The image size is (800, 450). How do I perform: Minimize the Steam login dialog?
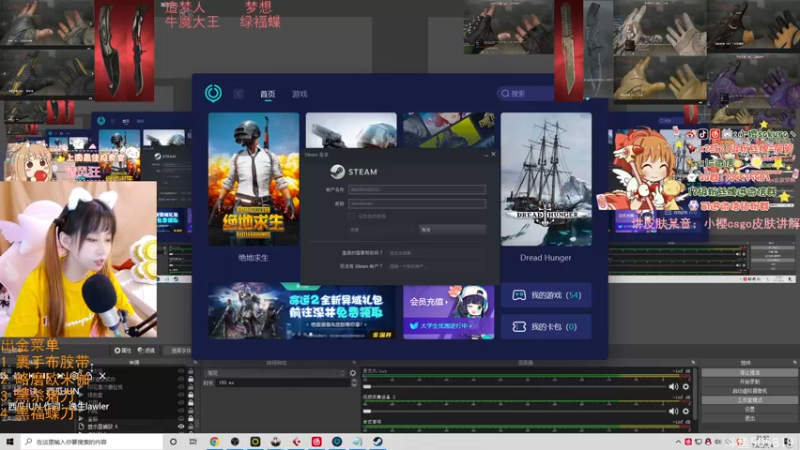coord(486,155)
